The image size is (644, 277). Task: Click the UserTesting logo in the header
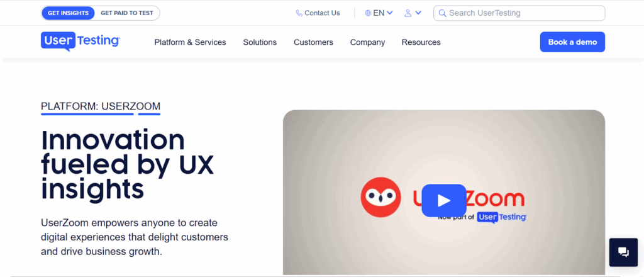pos(80,42)
